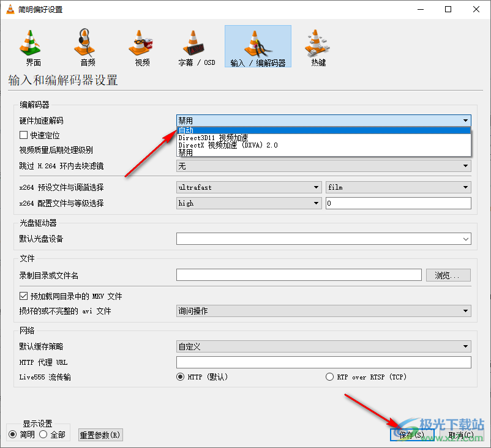Image resolution: width=491 pixels, height=448 pixels.
Task: Click the 浏览... browse button
Action: [448, 275]
